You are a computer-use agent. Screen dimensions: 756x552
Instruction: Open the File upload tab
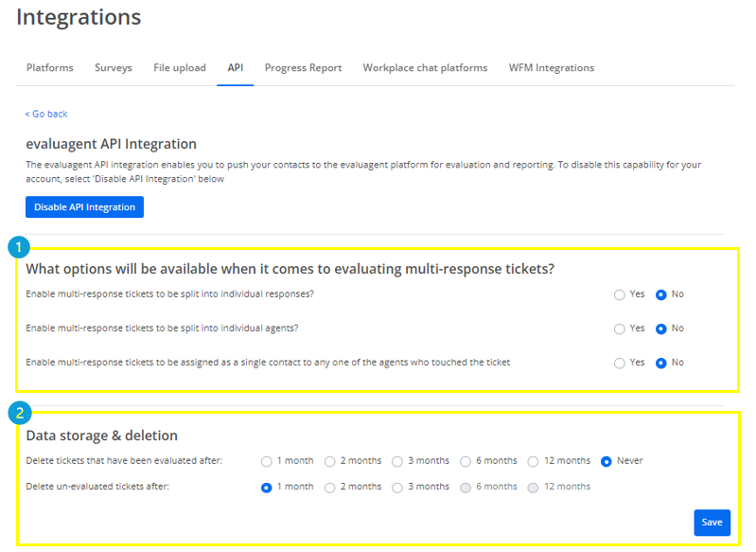180,68
